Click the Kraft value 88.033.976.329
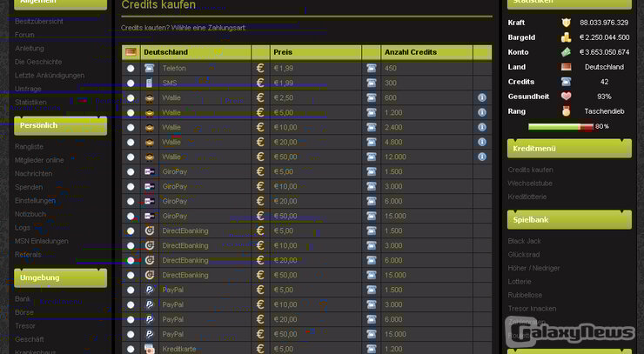The image size is (644, 354). 604,23
